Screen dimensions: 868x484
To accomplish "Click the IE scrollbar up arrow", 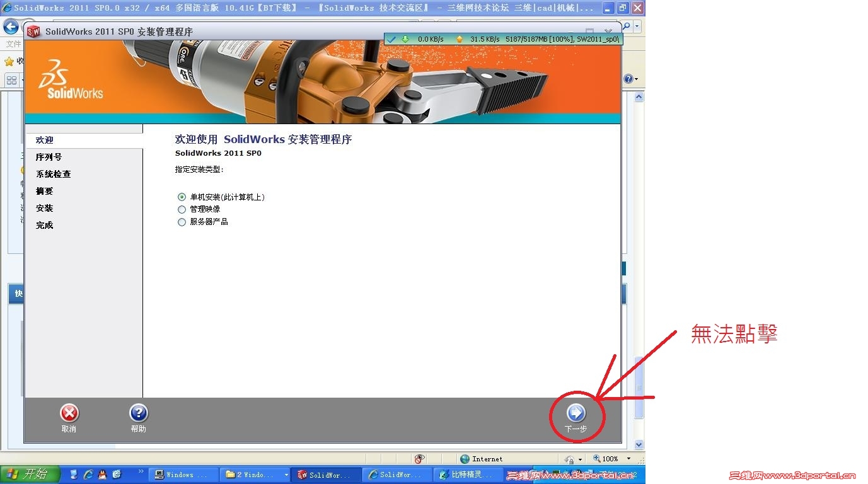I will click(x=639, y=97).
